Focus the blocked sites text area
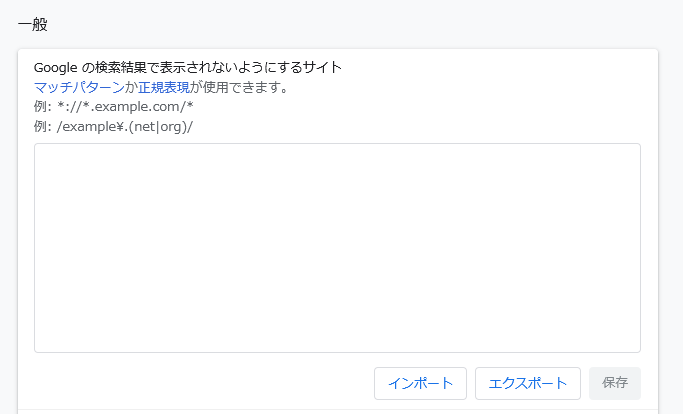Viewport: 683px width, 414px height. click(x=337, y=248)
